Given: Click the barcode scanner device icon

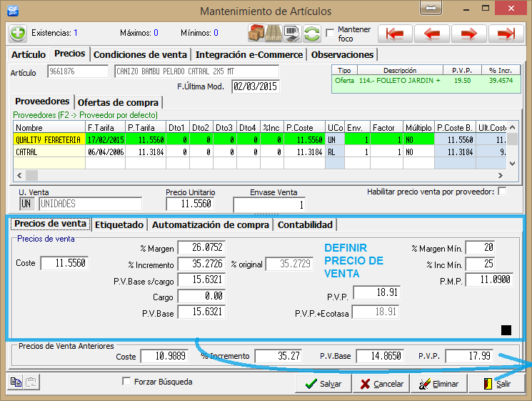Looking at the screenshot, I should (x=292, y=34).
